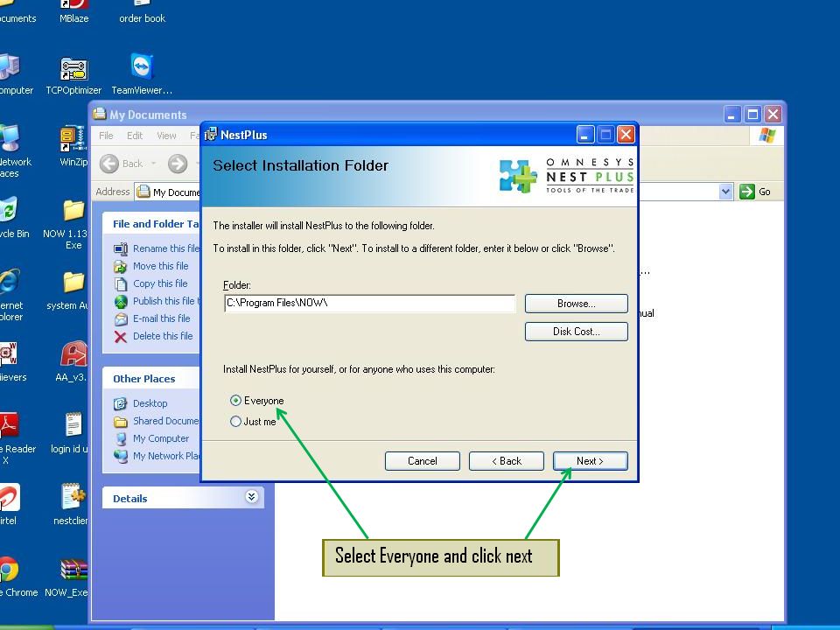Click the Copy this file icon

[x=121, y=283]
